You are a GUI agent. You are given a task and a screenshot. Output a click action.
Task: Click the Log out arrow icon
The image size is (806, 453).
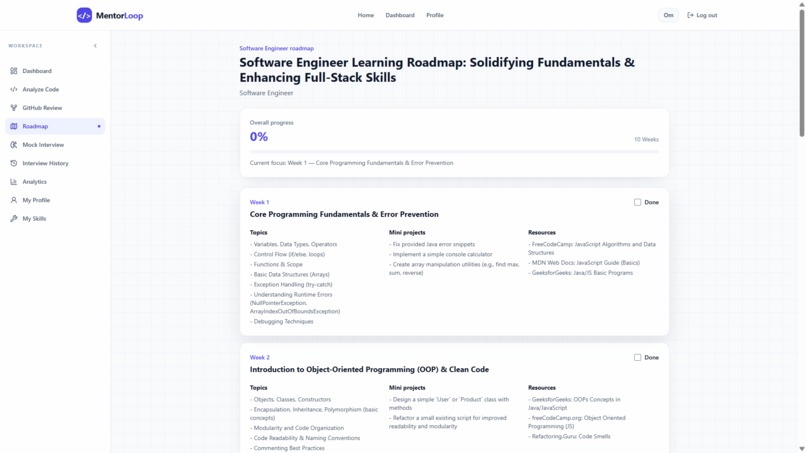point(690,15)
